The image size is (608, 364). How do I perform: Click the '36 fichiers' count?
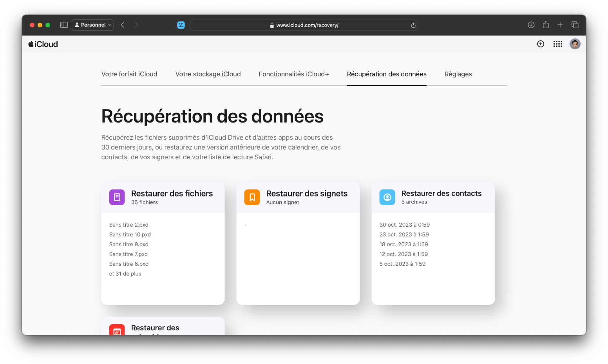click(145, 202)
